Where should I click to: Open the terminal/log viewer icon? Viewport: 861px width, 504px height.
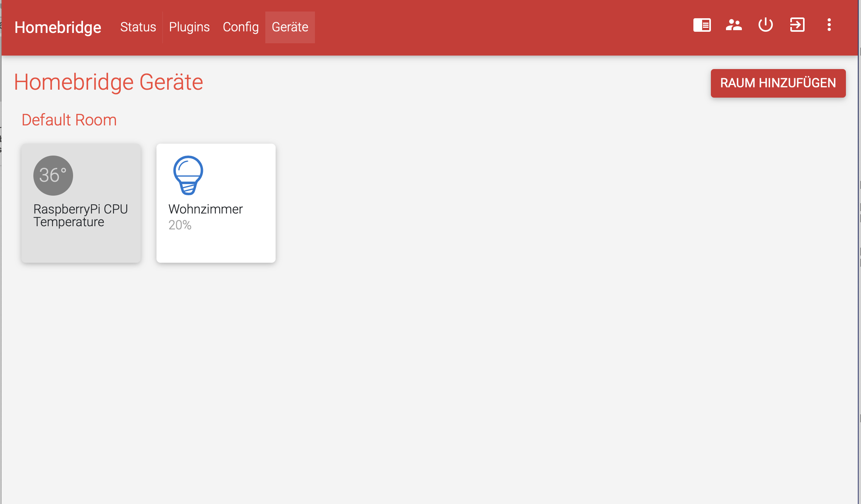pyautogui.click(x=702, y=25)
